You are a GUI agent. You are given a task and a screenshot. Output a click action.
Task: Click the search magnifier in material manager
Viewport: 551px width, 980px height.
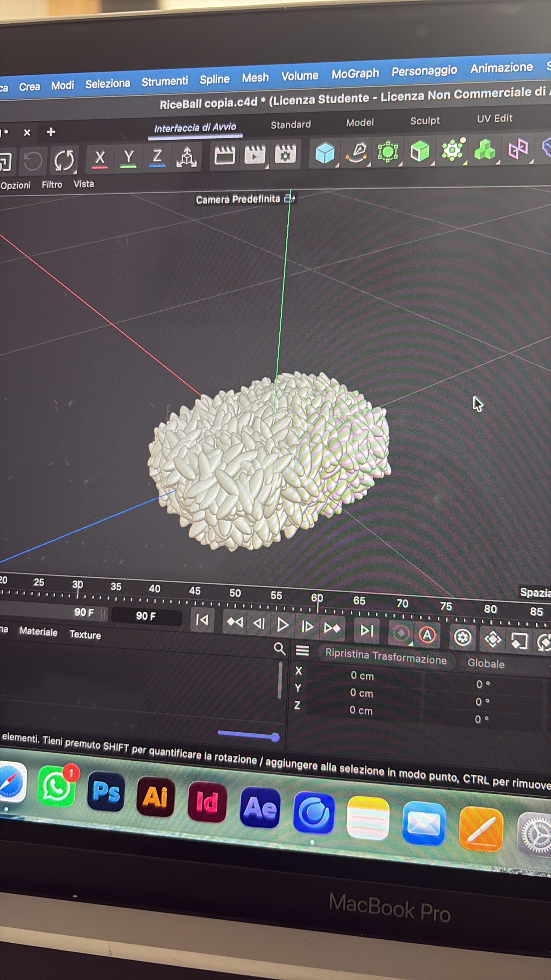click(x=280, y=648)
